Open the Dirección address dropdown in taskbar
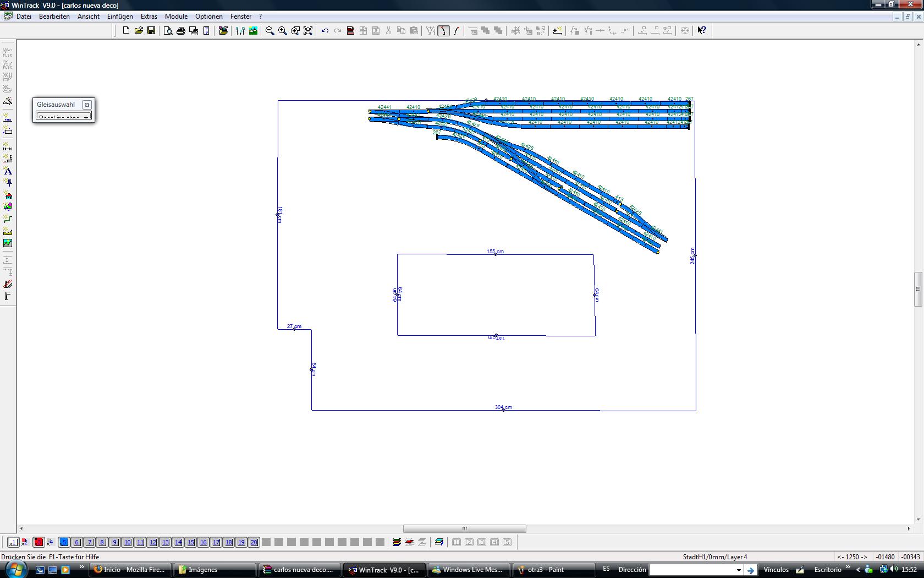 tap(739, 570)
